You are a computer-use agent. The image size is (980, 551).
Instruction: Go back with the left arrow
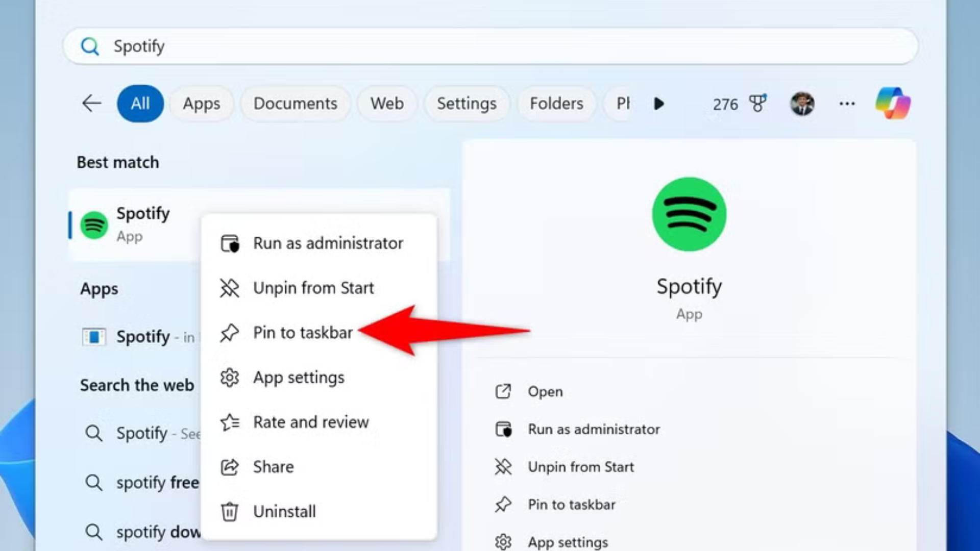point(92,104)
